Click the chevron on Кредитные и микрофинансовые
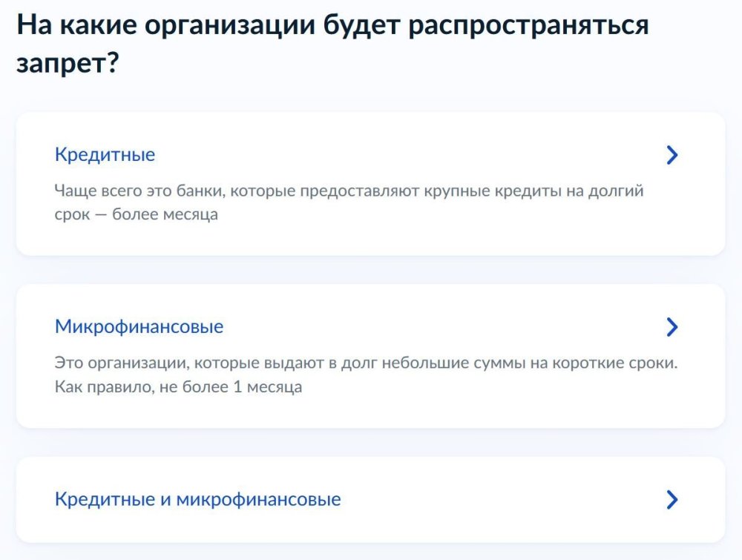 [x=672, y=499]
